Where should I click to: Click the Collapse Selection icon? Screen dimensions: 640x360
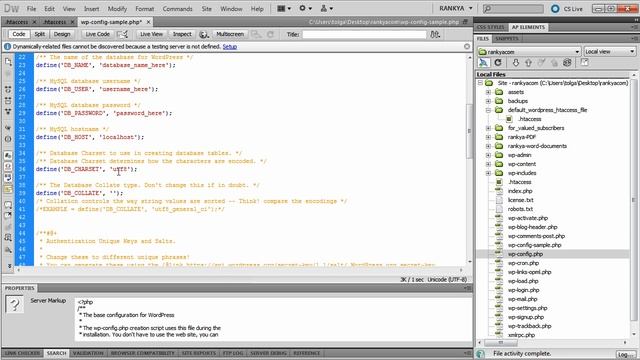click(8, 100)
